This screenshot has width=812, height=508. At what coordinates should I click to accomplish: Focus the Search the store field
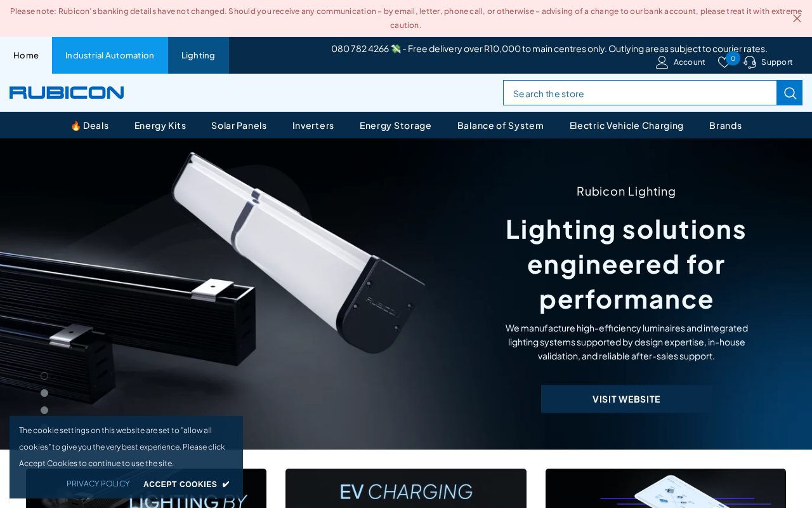pyautogui.click(x=639, y=93)
